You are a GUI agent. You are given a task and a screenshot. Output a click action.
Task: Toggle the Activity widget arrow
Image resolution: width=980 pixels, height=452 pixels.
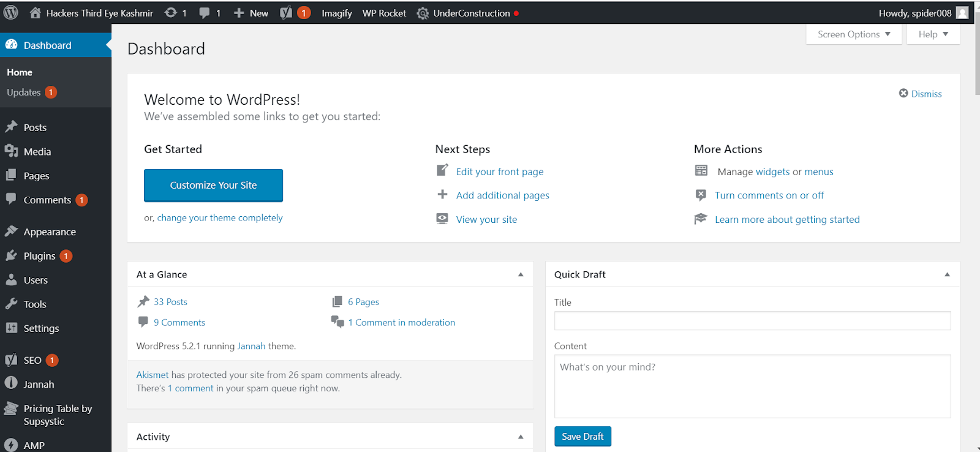click(521, 437)
